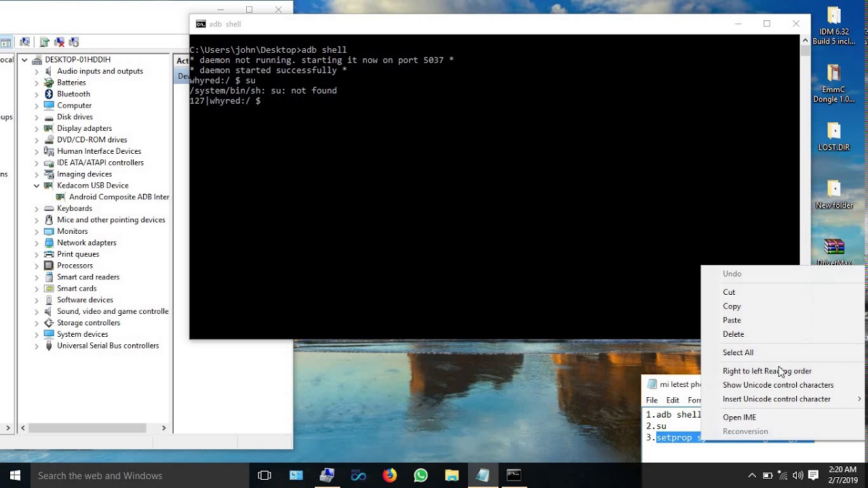Click the Device Manager horizontal scrollbar thumb
Screen dimensions: 868x488
(87, 428)
